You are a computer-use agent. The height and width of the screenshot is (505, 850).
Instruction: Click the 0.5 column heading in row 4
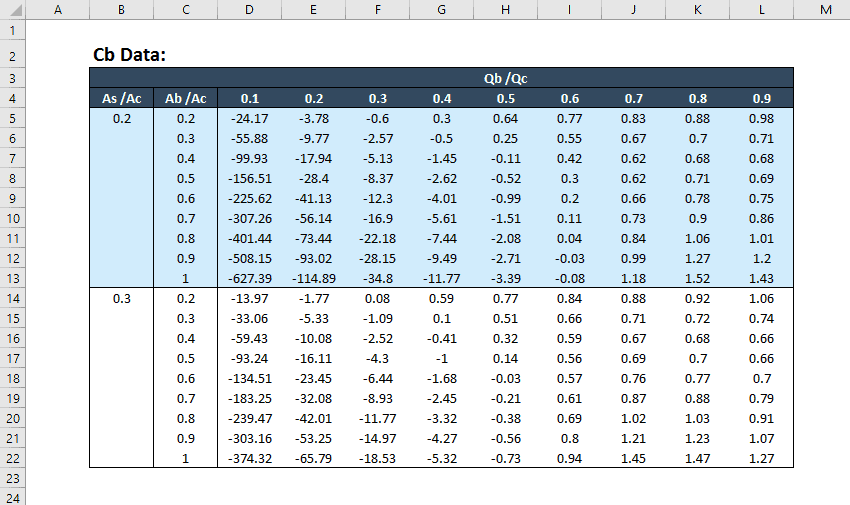[505, 99]
